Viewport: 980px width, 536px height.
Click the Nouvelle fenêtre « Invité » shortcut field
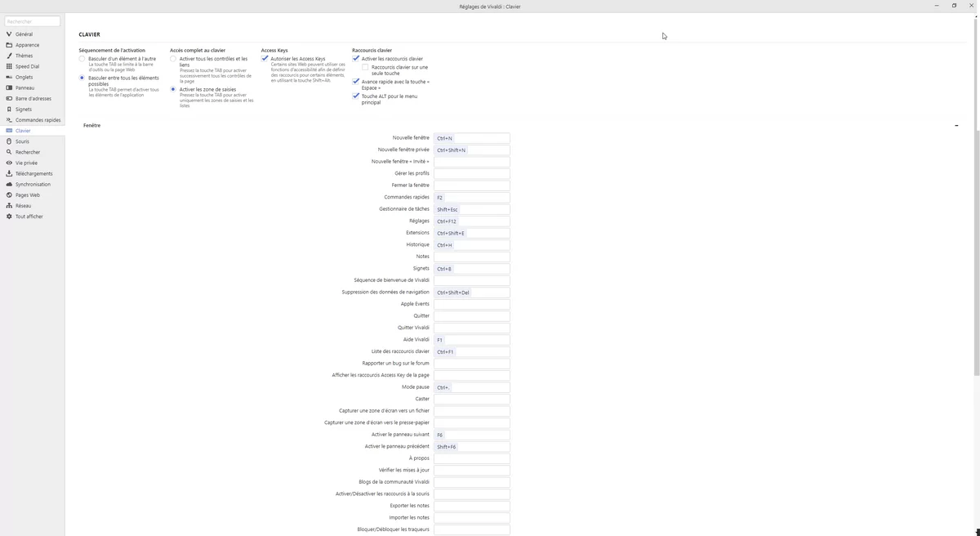tap(472, 162)
